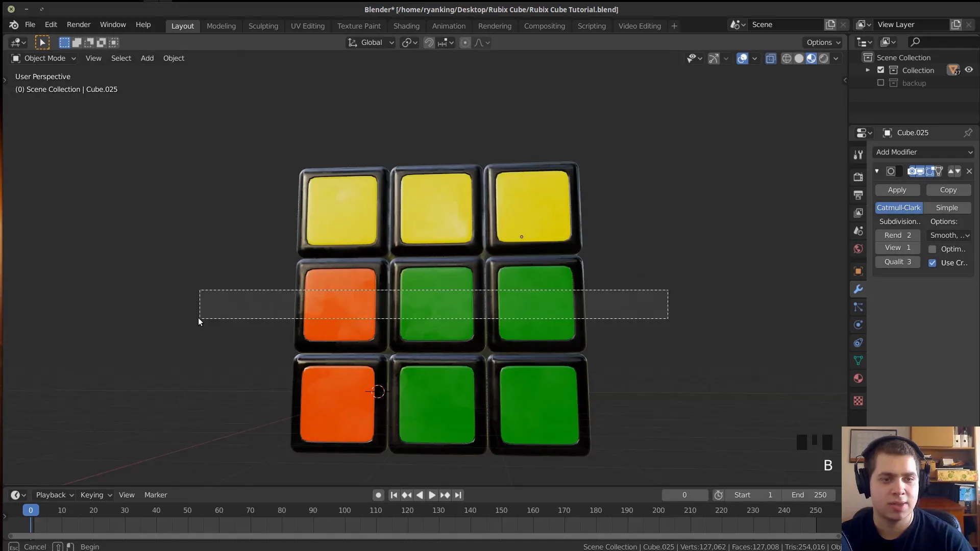Switch viewport to Rendered shading icon

click(x=823, y=58)
